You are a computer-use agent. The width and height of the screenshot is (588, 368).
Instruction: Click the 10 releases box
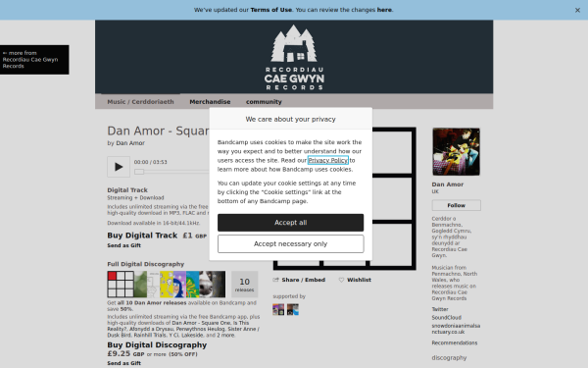pos(244,285)
